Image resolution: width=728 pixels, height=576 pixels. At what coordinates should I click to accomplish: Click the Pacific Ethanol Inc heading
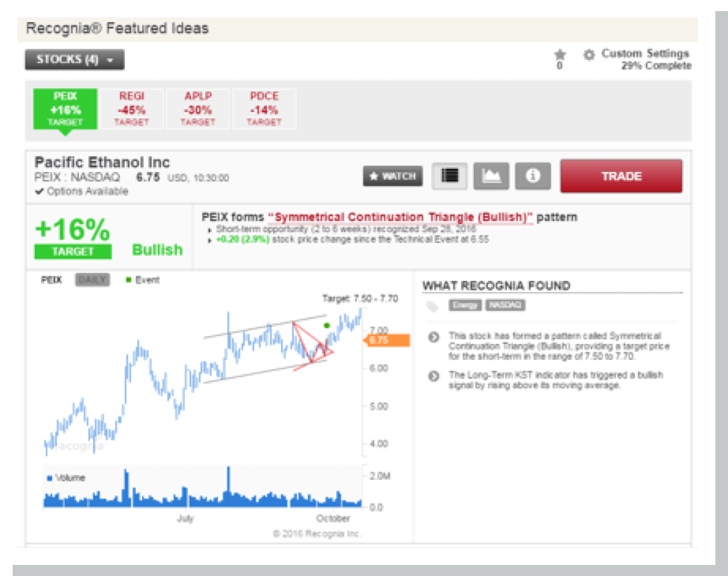pos(102,163)
